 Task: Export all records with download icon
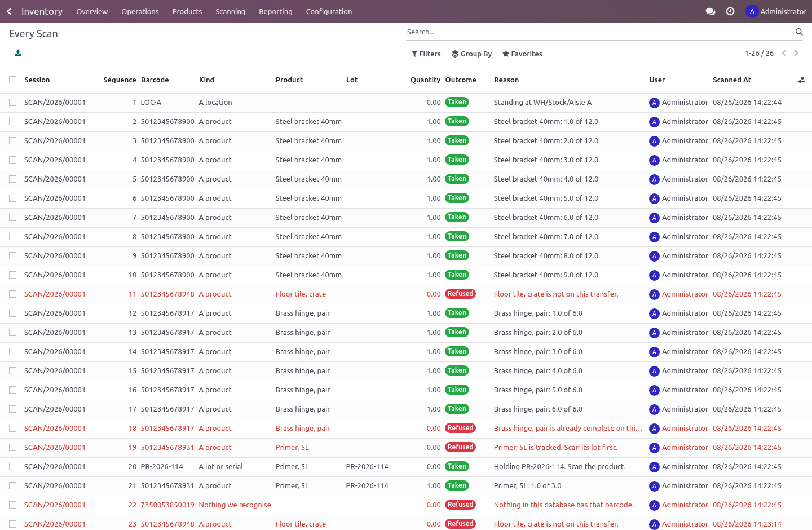(18, 53)
